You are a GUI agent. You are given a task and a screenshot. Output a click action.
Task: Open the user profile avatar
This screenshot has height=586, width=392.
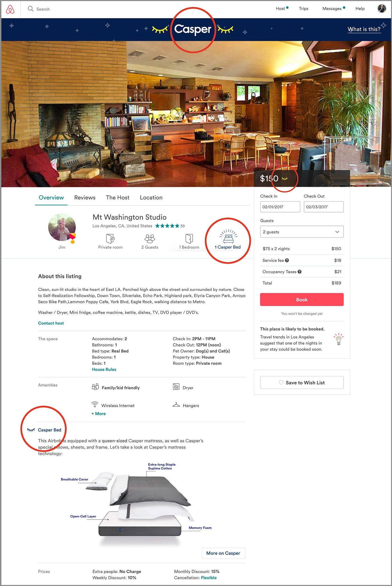(x=382, y=8)
